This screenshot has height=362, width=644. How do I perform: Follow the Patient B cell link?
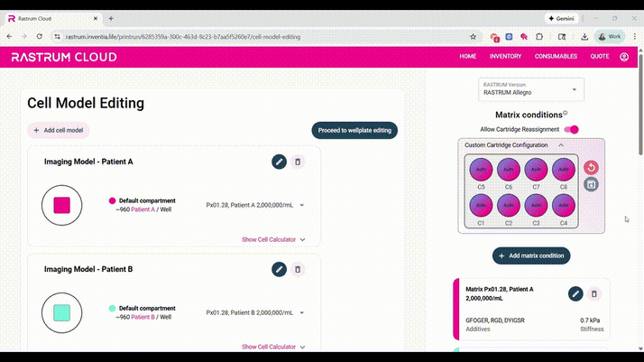143,317
